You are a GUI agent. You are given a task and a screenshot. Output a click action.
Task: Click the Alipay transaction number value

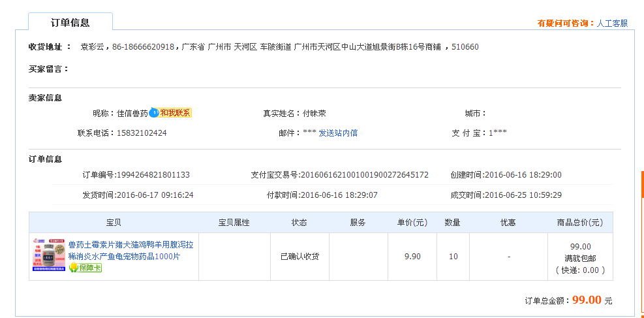(x=363, y=175)
